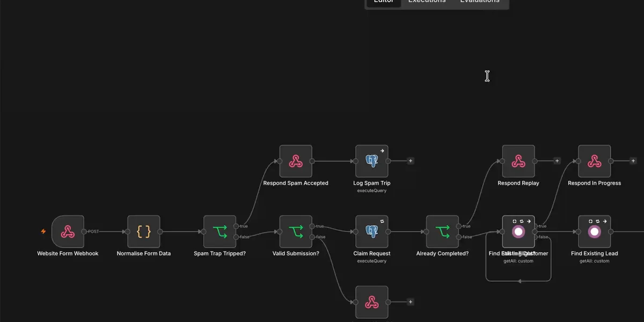Click the 'Respond In Progress' label text
Image resolution: width=644 pixels, height=322 pixels.
click(x=595, y=183)
